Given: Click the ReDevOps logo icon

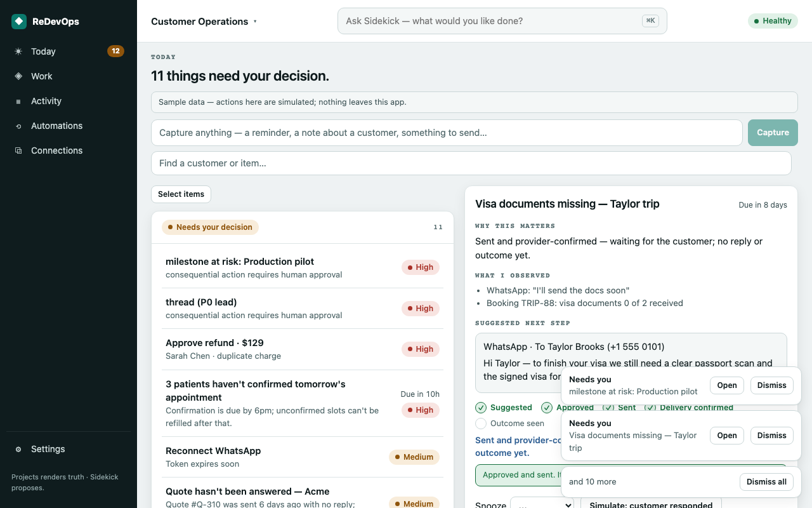Looking at the screenshot, I should coord(19,22).
